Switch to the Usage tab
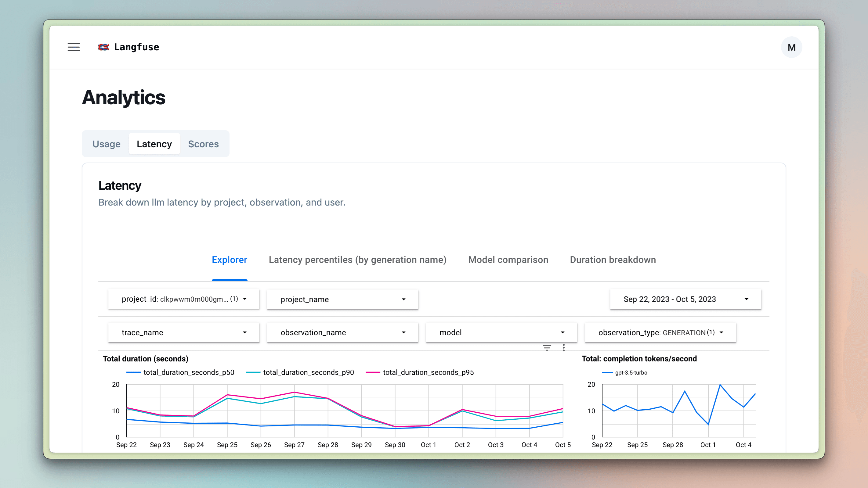 [107, 144]
